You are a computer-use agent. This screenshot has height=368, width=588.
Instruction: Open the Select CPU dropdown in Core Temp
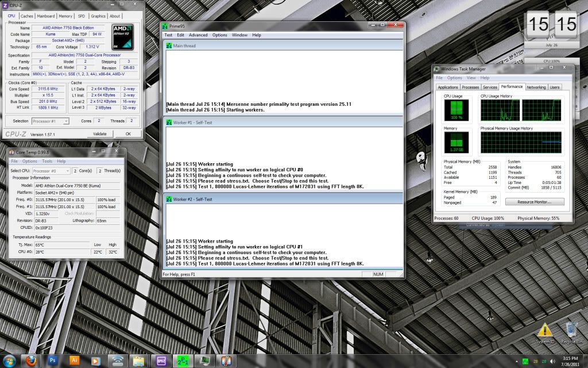51,171
